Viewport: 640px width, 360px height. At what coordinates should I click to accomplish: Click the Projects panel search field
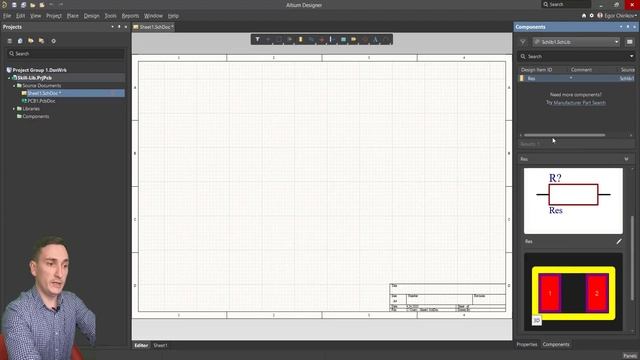[x=65, y=53]
